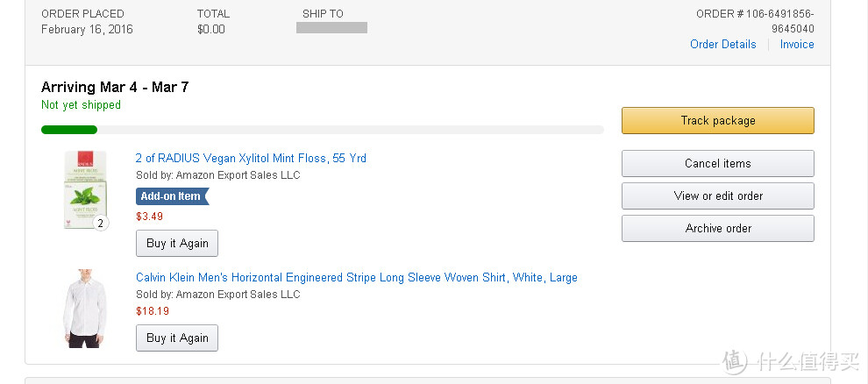Screen dimensions: 868x384
Task: Open the Calvin Klein Men's Stripe Shirt link
Action: pyautogui.click(x=357, y=277)
